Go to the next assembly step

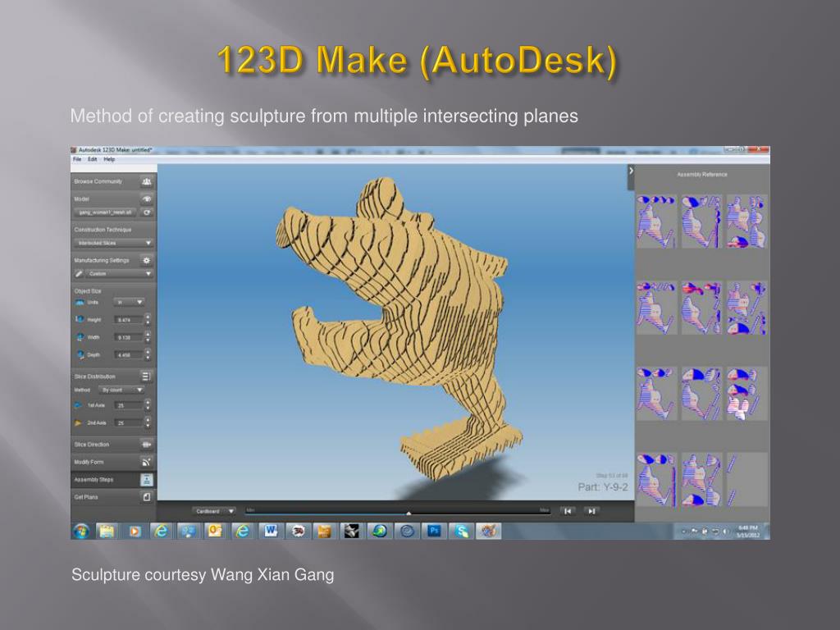(x=591, y=511)
